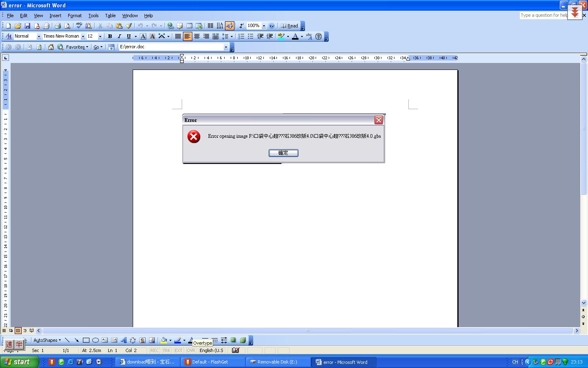Select the Oval drawing tool
Viewport: 588px width, 368px height.
[96, 340]
